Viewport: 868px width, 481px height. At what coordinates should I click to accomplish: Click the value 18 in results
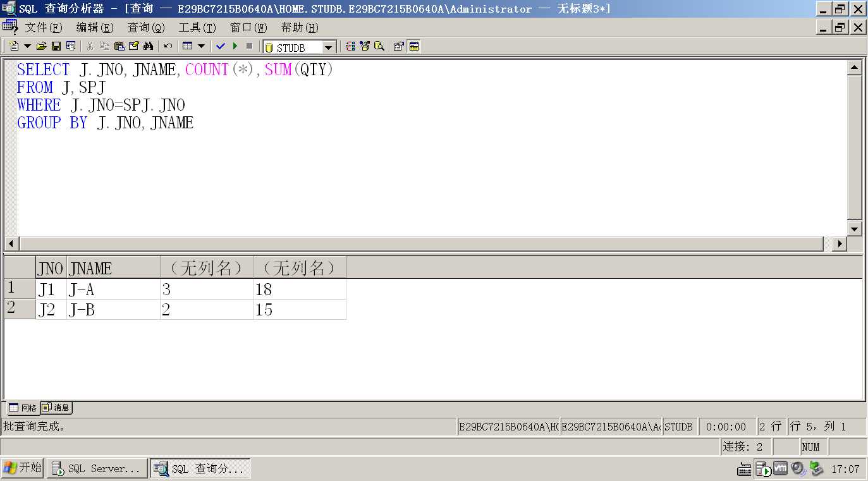point(300,289)
